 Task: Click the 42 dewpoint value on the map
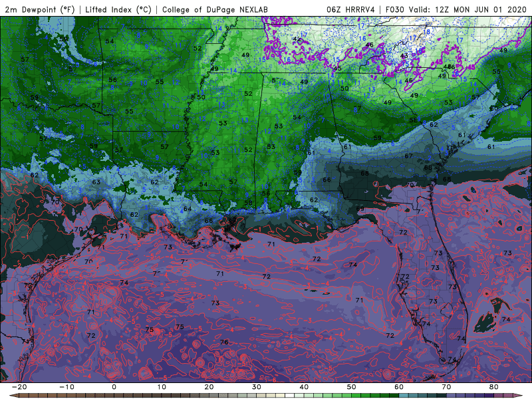click(x=297, y=39)
